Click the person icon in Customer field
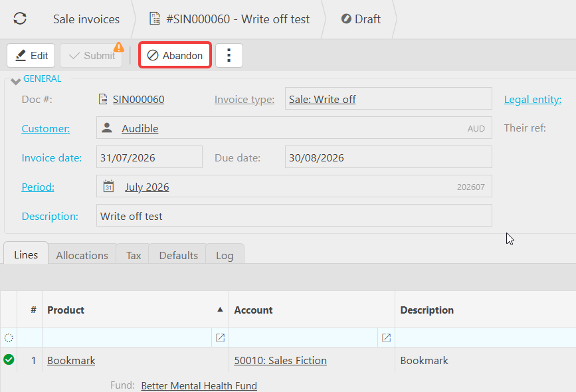Screen dimensions: 576x392 point(107,128)
